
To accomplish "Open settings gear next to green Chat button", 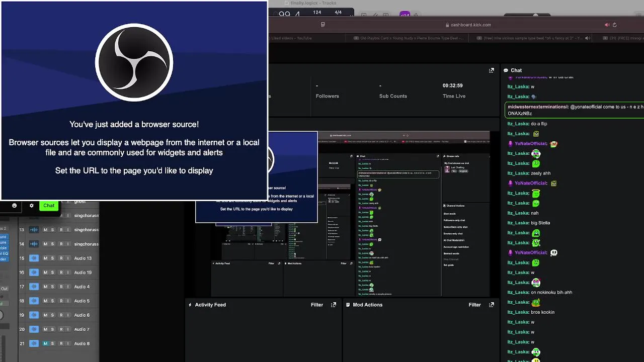I will [32, 206].
